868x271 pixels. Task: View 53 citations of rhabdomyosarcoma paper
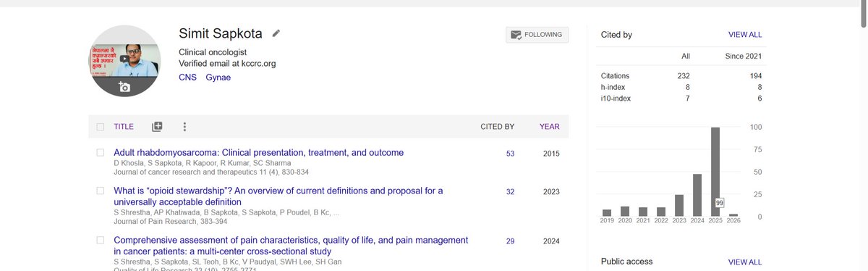[x=510, y=154]
